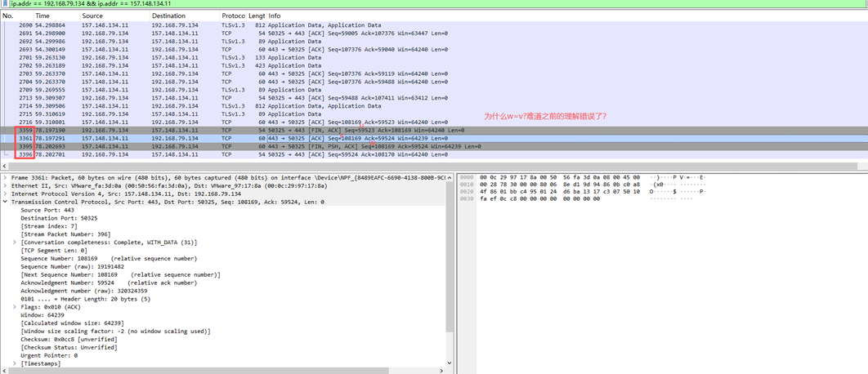Click the packet details scroll-down arrow
Screen dimensions: 868x374
(449, 363)
